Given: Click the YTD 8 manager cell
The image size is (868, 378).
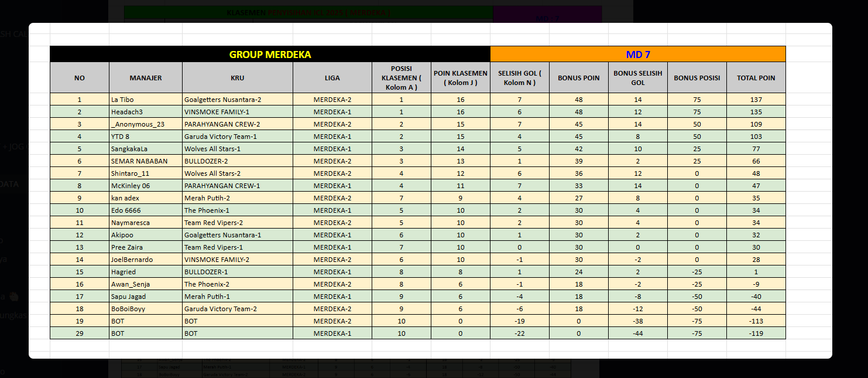Looking at the screenshot, I should [146, 137].
